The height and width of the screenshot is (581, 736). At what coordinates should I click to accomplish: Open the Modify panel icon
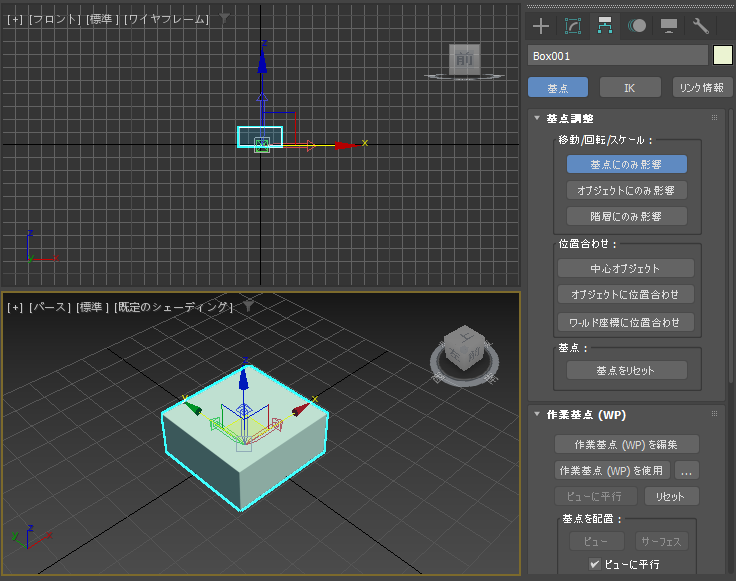pyautogui.click(x=573, y=26)
